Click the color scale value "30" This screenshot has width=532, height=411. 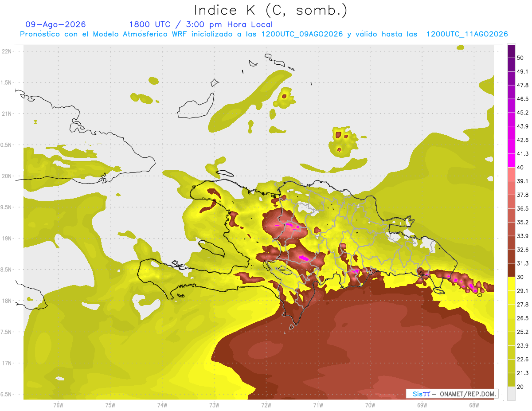pyautogui.click(x=520, y=277)
